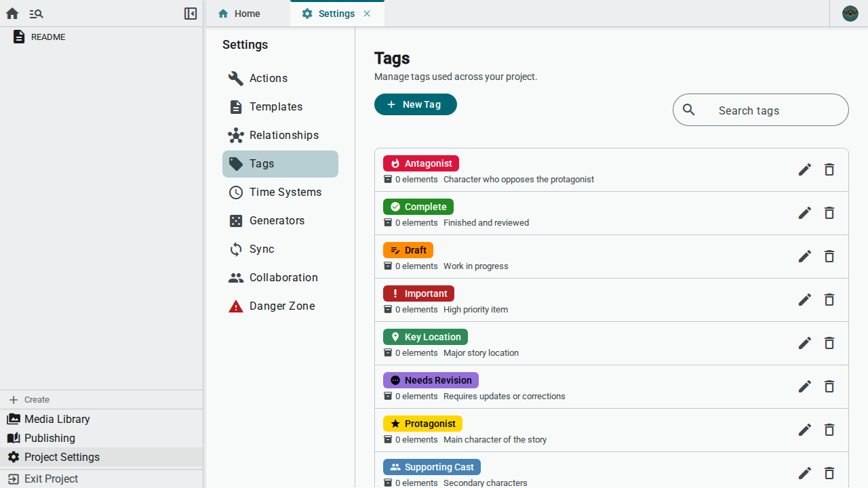This screenshot has width=868, height=488.
Task: Go to Sync settings
Action: click(x=280, y=249)
